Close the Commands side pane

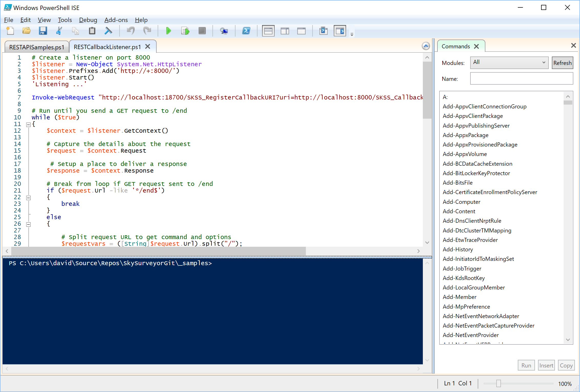[x=573, y=45]
